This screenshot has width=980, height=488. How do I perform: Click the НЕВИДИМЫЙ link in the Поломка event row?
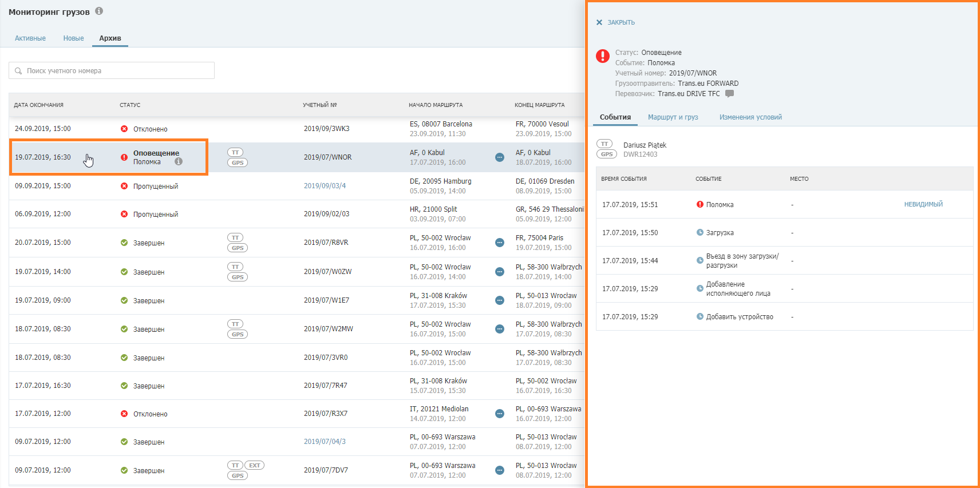click(x=923, y=204)
